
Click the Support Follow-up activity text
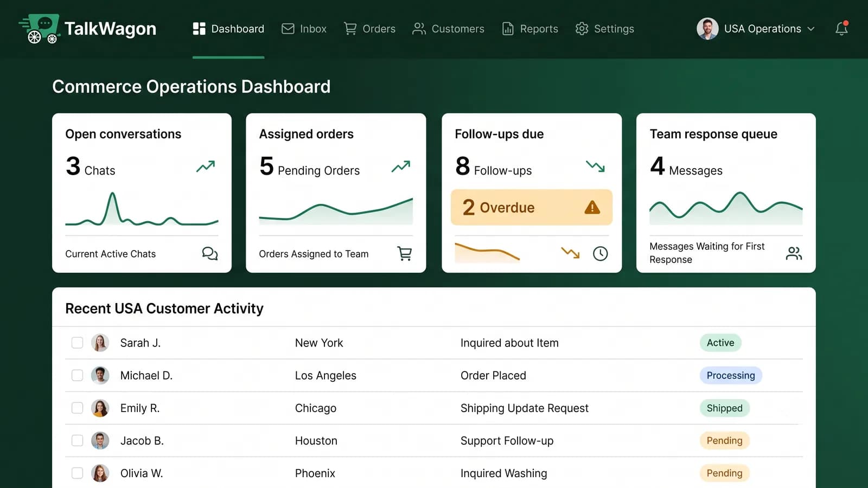click(507, 440)
